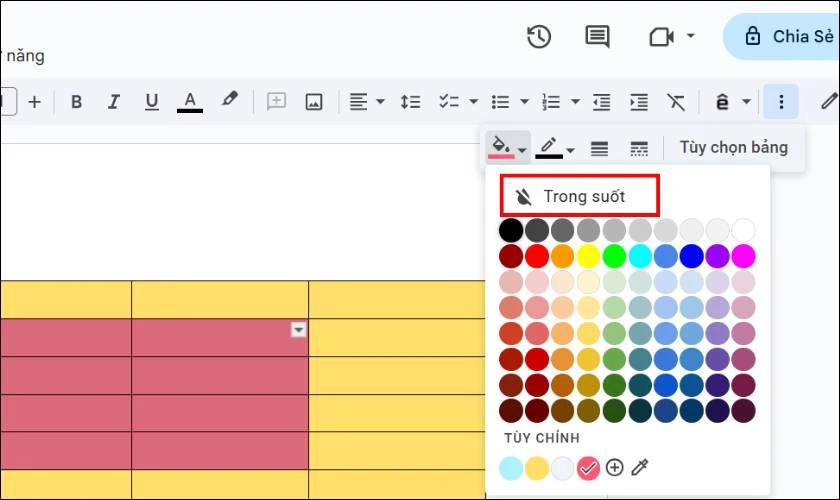
Task: Open text color picker
Action: [190, 101]
